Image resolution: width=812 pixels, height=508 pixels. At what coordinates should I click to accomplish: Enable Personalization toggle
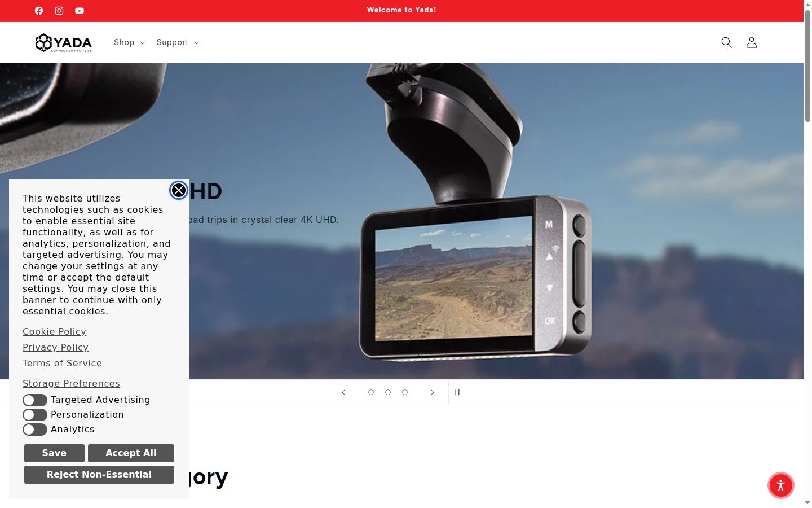(35, 415)
